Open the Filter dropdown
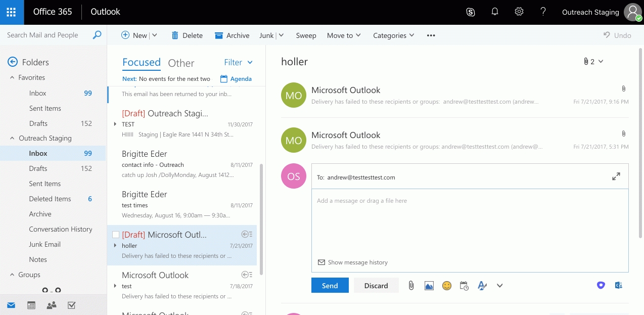Image resolution: width=644 pixels, height=315 pixels. [238, 62]
